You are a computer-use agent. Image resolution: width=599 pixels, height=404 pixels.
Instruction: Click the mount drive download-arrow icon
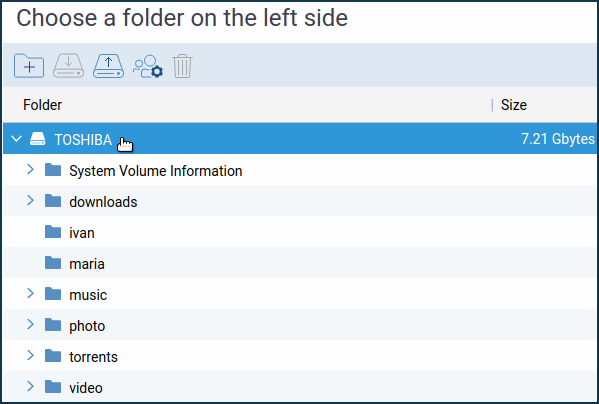click(x=68, y=66)
